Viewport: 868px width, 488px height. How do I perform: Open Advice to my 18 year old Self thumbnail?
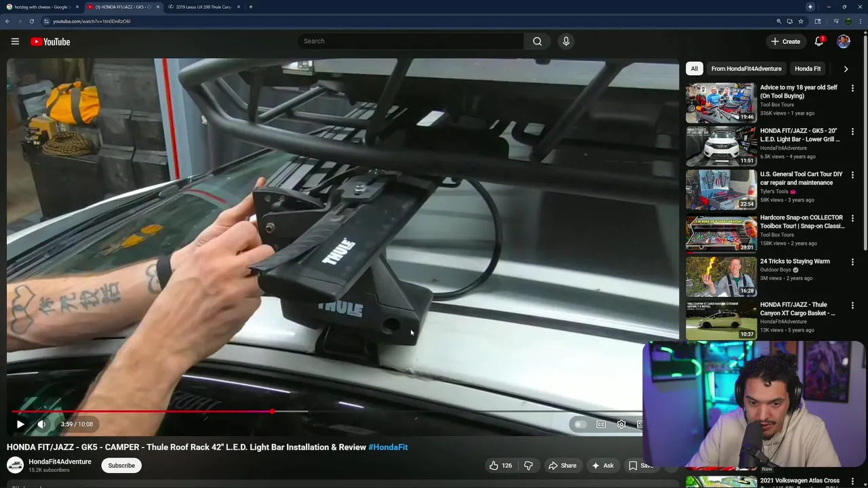tap(721, 103)
